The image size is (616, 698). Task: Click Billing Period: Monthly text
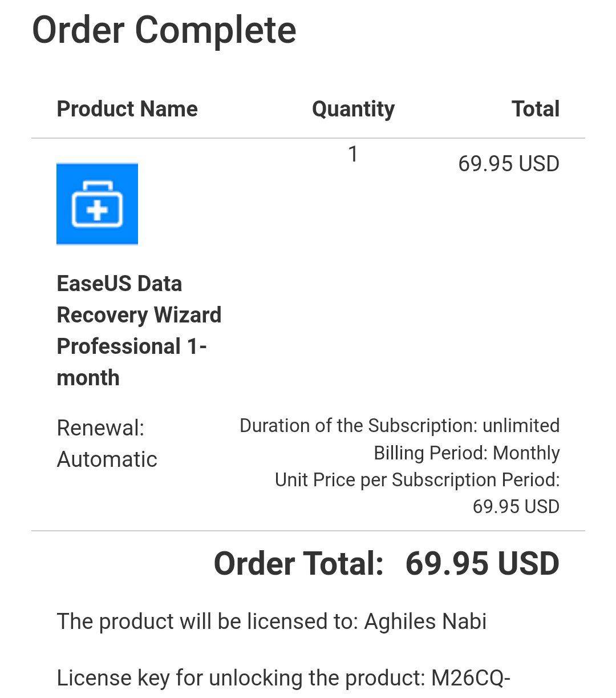coord(466,453)
